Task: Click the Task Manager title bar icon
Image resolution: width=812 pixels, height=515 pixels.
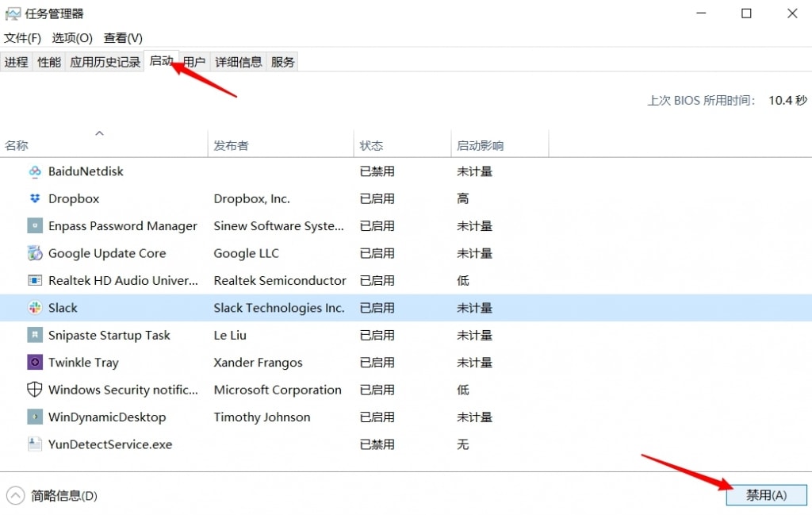Action: (13, 14)
